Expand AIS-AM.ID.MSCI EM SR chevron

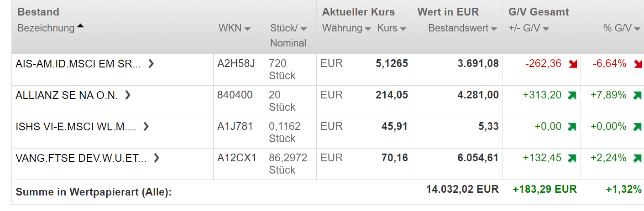(x=151, y=63)
